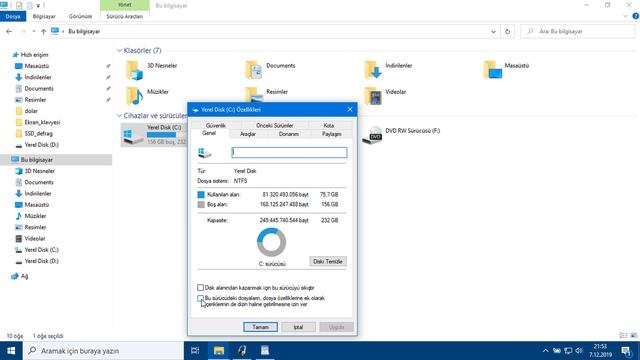Open the quick access toolbar dropdown

38,6
